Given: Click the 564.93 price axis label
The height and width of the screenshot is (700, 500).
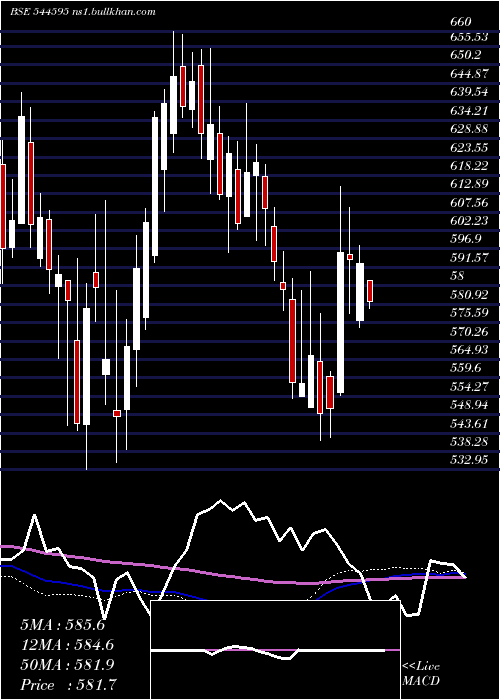Looking at the screenshot, I should [x=469, y=350].
